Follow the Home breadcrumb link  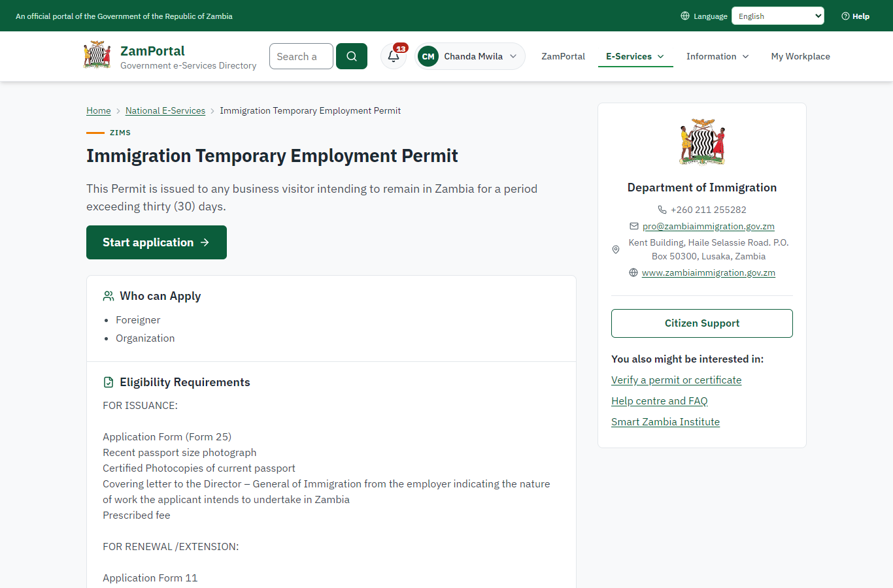99,110
